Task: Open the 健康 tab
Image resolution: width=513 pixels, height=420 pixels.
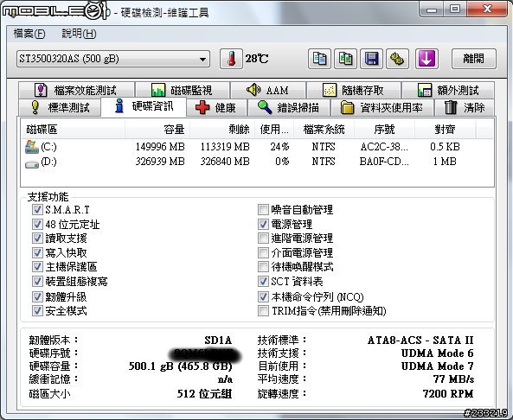Action: 216,107
